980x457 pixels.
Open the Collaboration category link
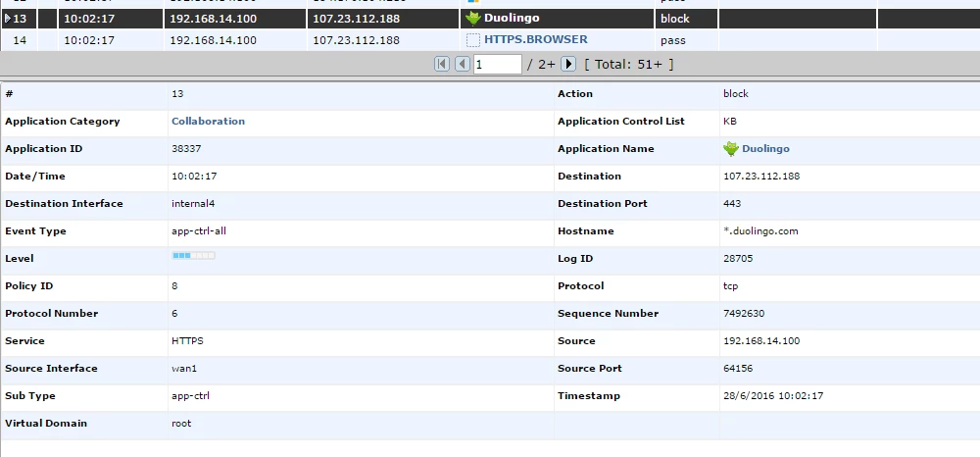click(x=208, y=122)
